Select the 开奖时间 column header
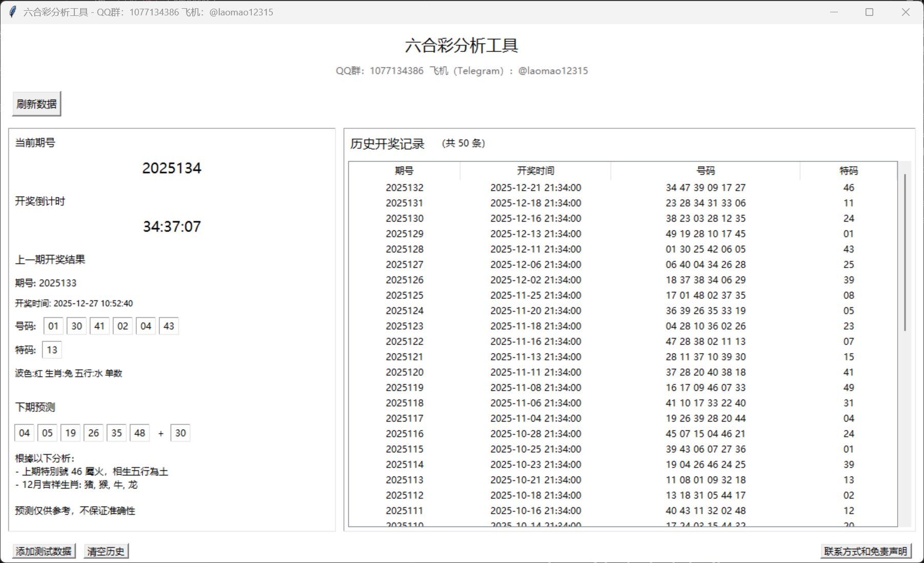This screenshot has height=563, width=924. [535, 171]
